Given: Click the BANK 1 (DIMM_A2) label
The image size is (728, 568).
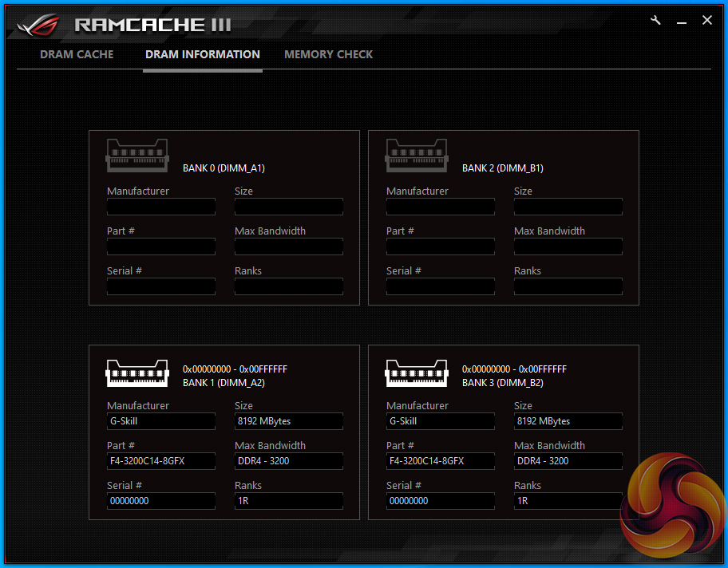Looking at the screenshot, I should click(224, 382).
